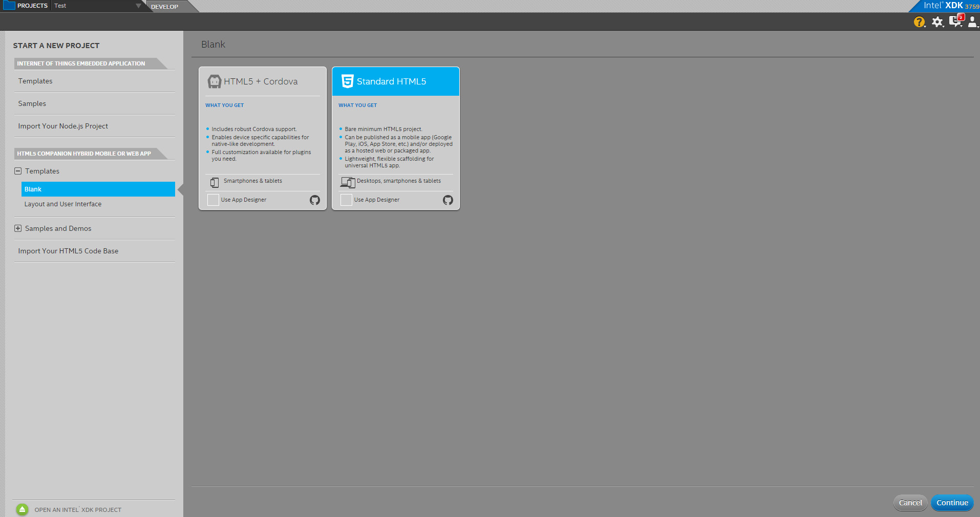Click the Continue button
The height and width of the screenshot is (517, 980).
pyautogui.click(x=952, y=503)
